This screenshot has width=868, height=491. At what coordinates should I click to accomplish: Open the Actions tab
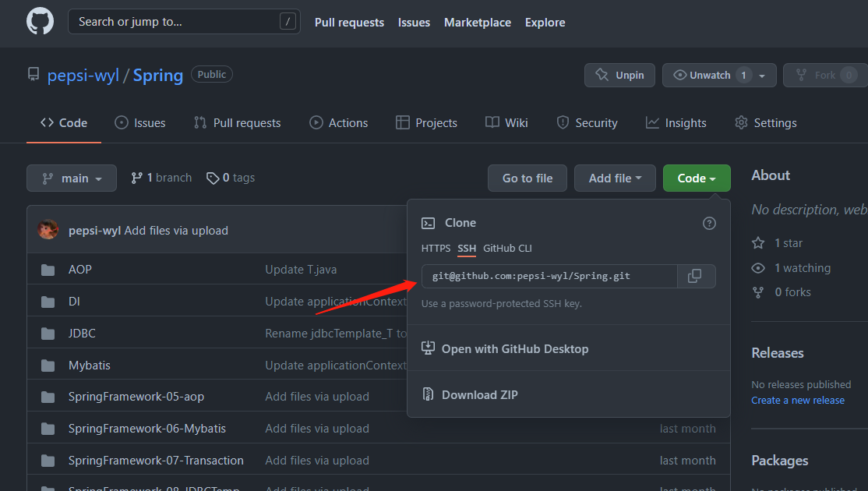coord(338,123)
